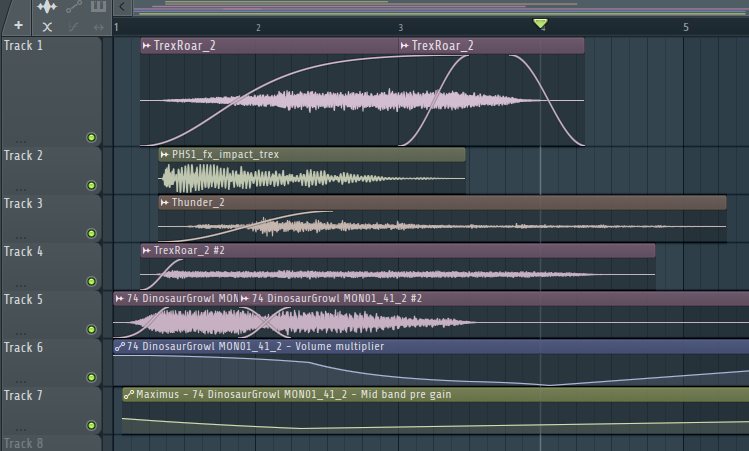Click the Volume multiplier automation curve low point
The image size is (749, 451).
click(549, 385)
